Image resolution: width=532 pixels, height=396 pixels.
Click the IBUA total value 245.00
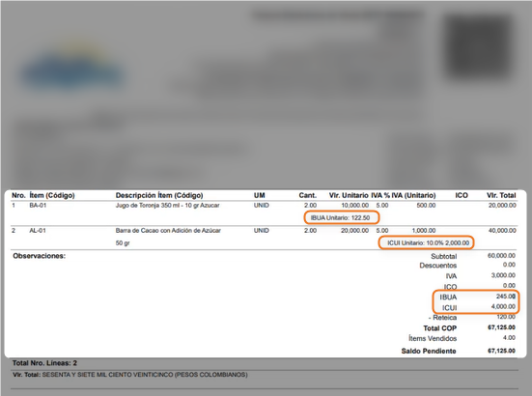click(x=506, y=297)
